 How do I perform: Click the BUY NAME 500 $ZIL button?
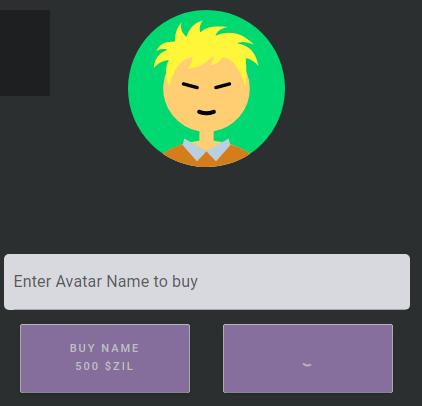105,358
